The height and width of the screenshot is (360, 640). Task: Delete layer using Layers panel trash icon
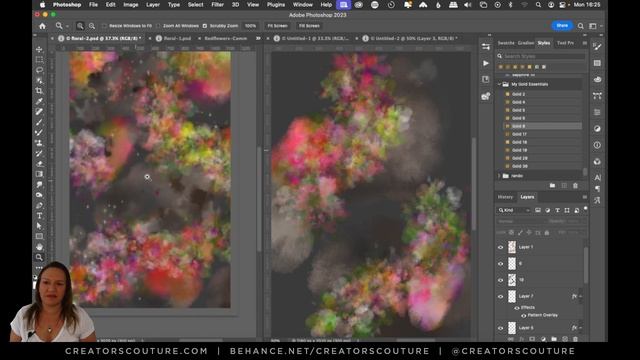tap(576, 339)
